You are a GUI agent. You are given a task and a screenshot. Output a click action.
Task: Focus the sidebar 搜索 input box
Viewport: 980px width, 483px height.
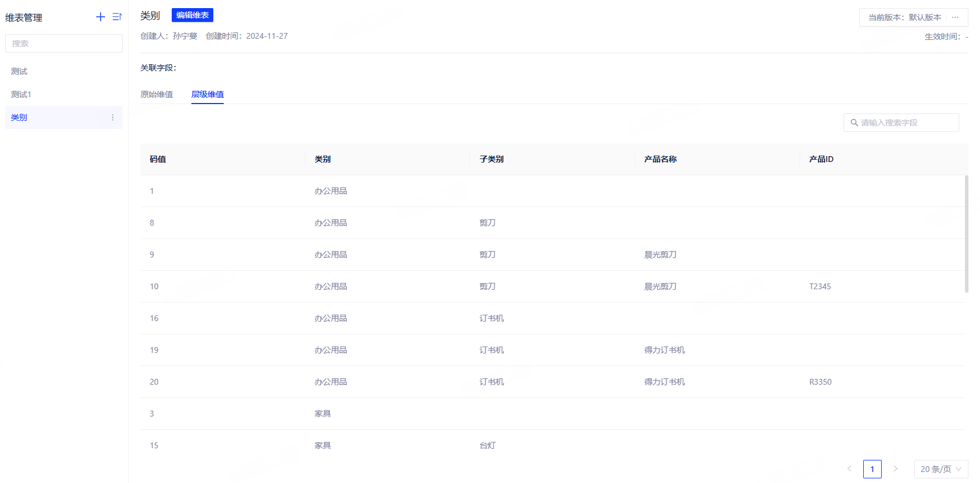click(x=64, y=43)
